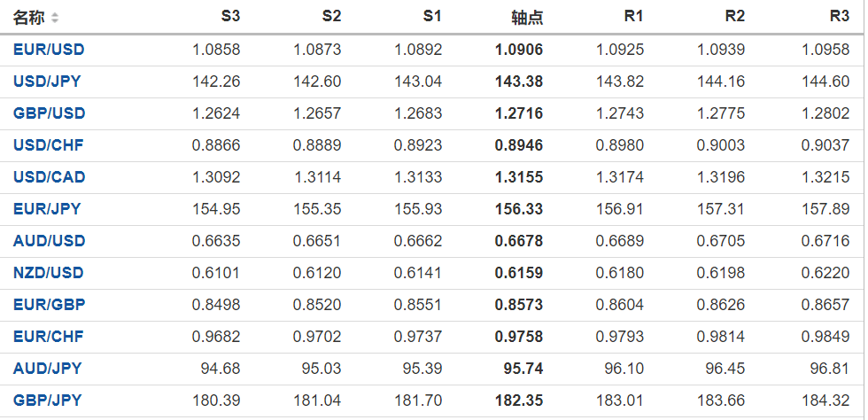Screen dimensions: 868x420
Task: Open the EUR/CHF pair link
Action: coord(48,337)
